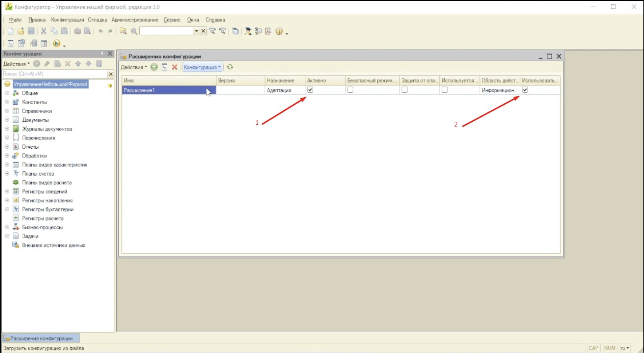Expand the Справочники tree node
This screenshot has height=353, width=644.
click(7, 111)
